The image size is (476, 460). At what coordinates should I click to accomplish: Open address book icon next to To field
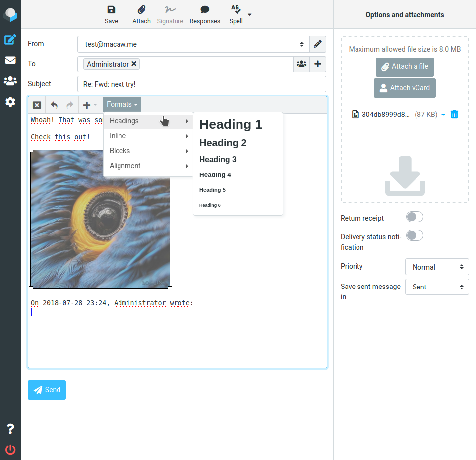(x=301, y=64)
